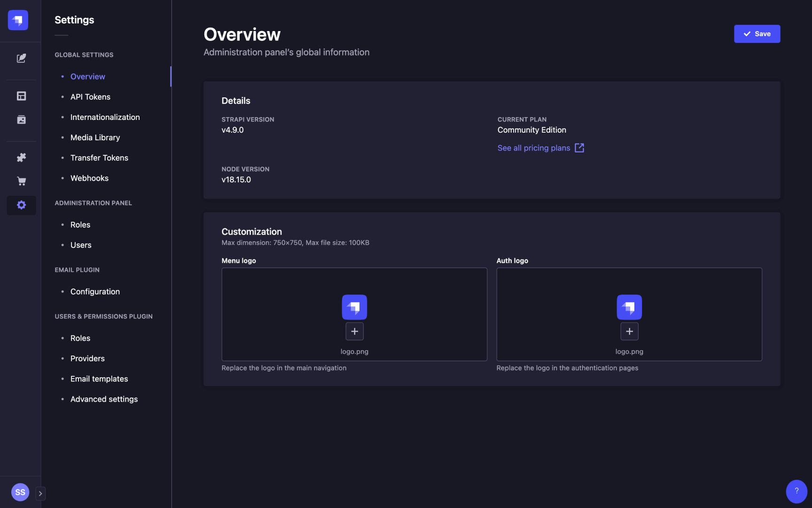Click the Menu logo preview thumbnail
Viewport: 812px width, 508px height.
[354, 307]
